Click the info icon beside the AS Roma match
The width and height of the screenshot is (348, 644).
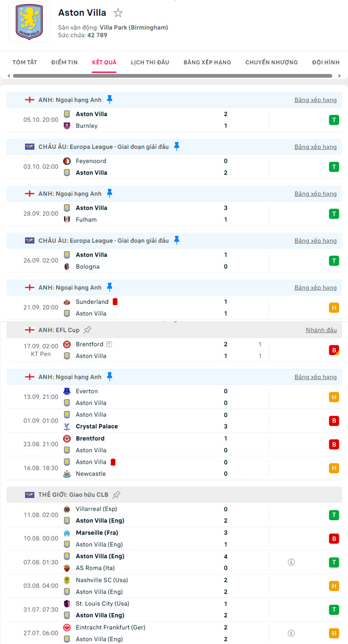pos(291,562)
